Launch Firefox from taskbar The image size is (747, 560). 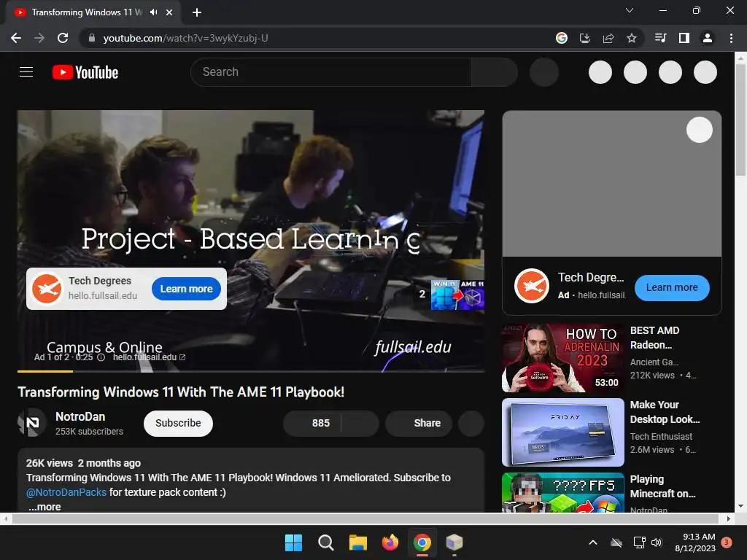pyautogui.click(x=390, y=542)
